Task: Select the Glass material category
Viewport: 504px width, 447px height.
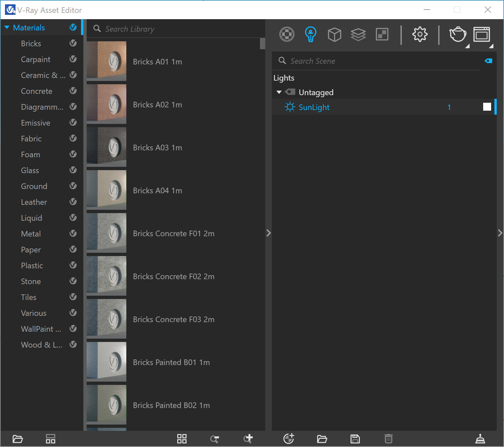Action: coord(30,170)
